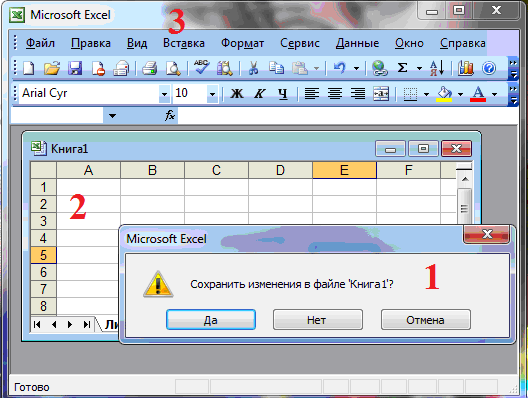Open a file with the folder icon

(x=52, y=68)
